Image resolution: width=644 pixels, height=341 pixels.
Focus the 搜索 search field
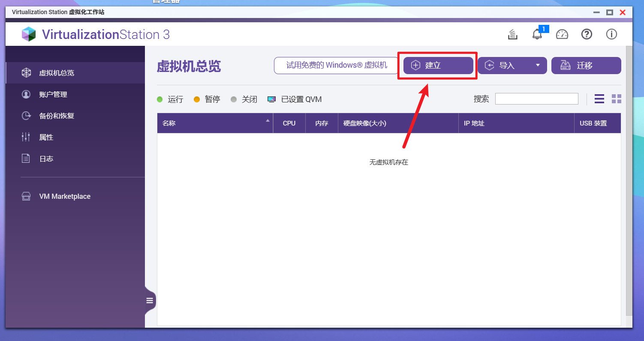[536, 99]
